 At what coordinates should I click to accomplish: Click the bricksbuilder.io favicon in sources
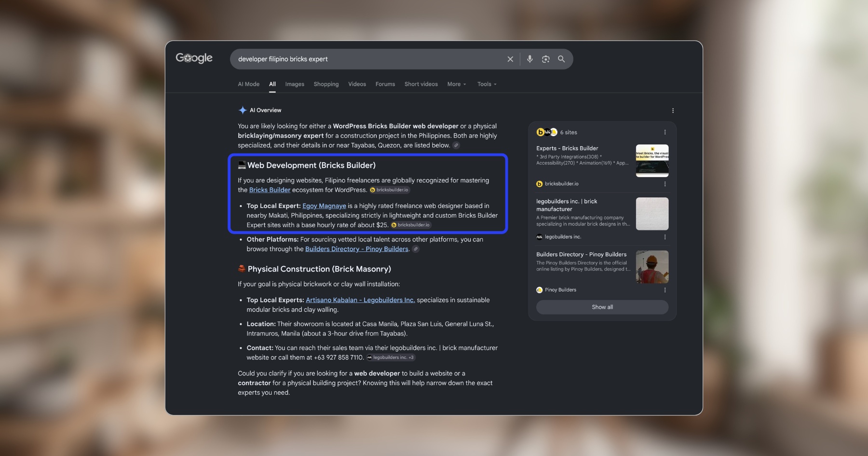coord(540,184)
